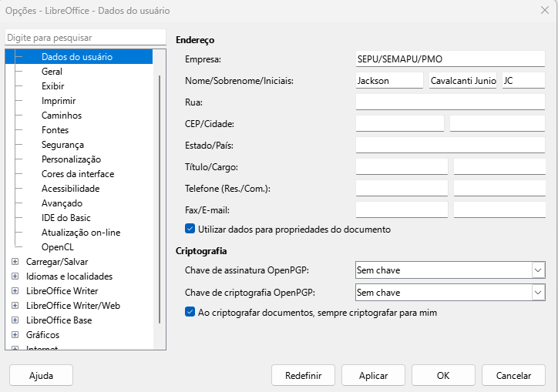Open Segurança settings
Screen dimensions: 558x392
pos(62,145)
